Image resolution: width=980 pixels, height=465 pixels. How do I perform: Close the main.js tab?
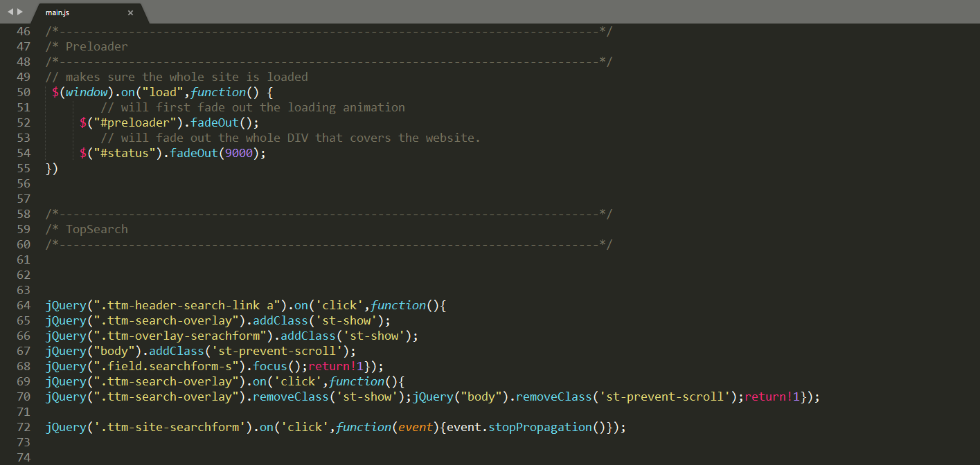click(x=130, y=13)
